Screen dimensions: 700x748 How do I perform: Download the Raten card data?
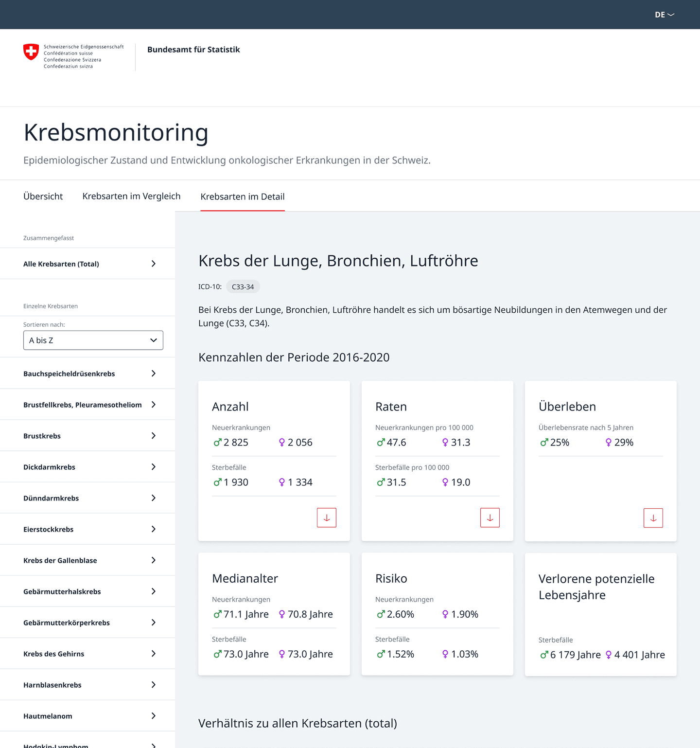click(x=490, y=518)
